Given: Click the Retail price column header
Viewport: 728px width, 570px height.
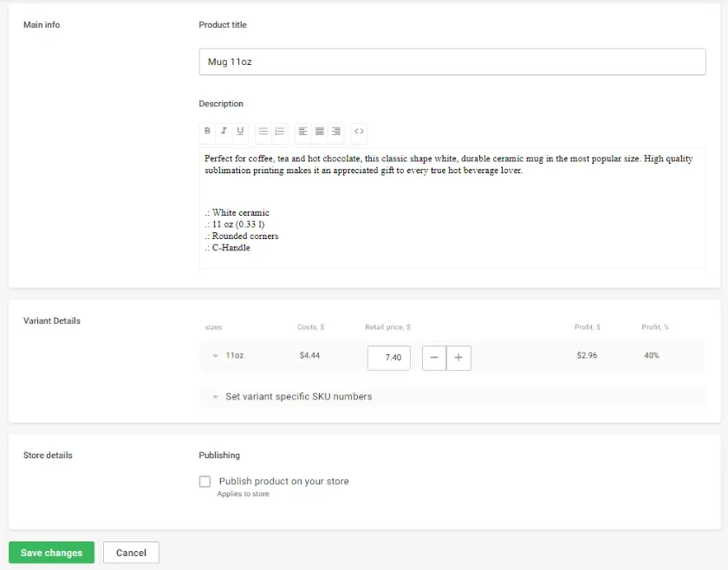Looking at the screenshot, I should tap(387, 327).
